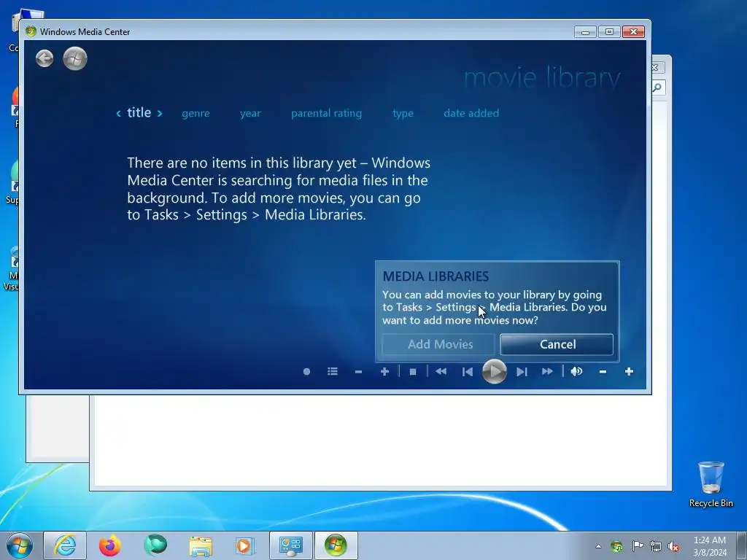747x560 pixels.
Task: Click the muted volume tray icon
Action: pos(673,546)
